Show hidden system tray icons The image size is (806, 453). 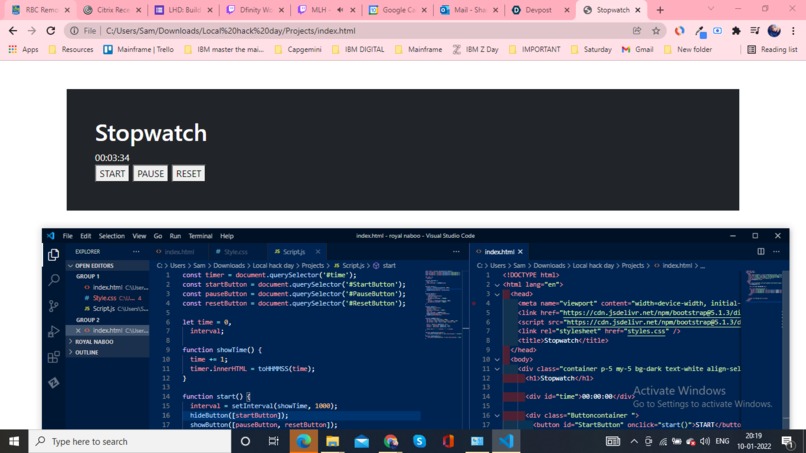point(634,441)
